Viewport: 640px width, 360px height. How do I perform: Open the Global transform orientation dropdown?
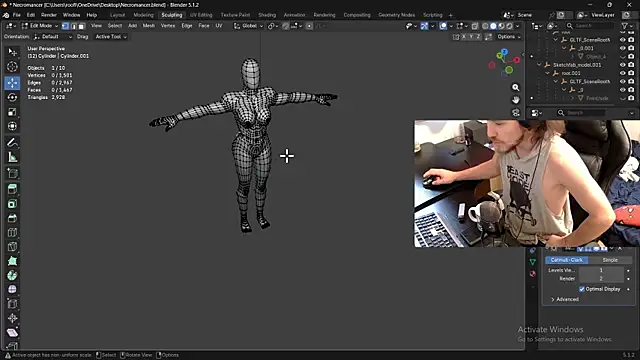(x=248, y=26)
